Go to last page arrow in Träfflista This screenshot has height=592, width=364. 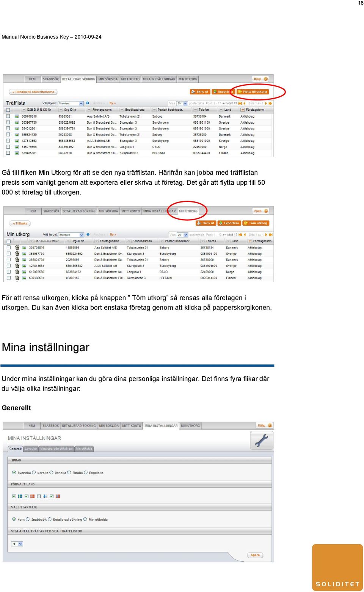tap(270, 103)
